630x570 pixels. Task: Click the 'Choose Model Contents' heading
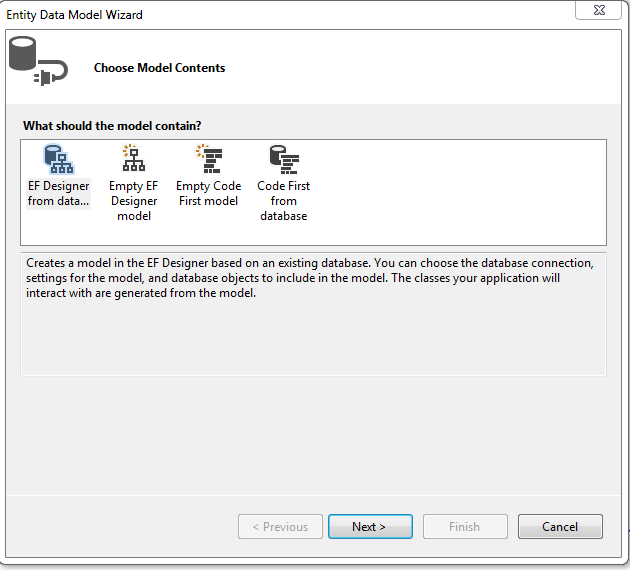tap(160, 68)
